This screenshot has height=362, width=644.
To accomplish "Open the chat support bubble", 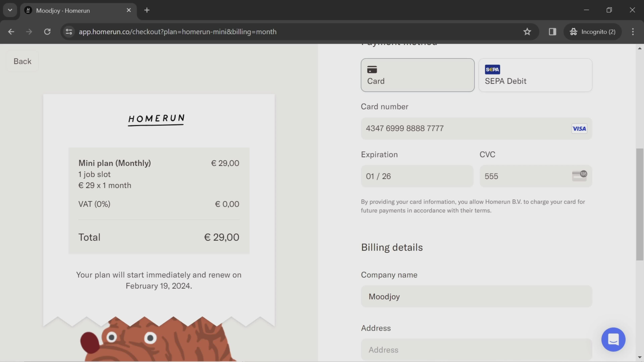I will (x=613, y=339).
